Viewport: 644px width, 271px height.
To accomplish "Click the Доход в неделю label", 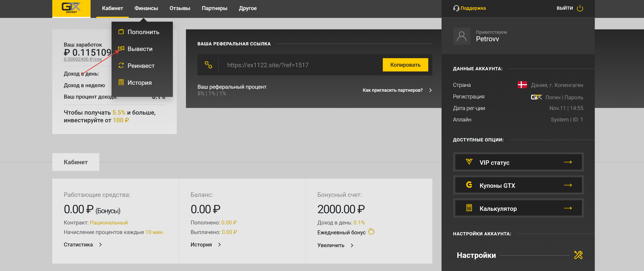I will 84,85.
